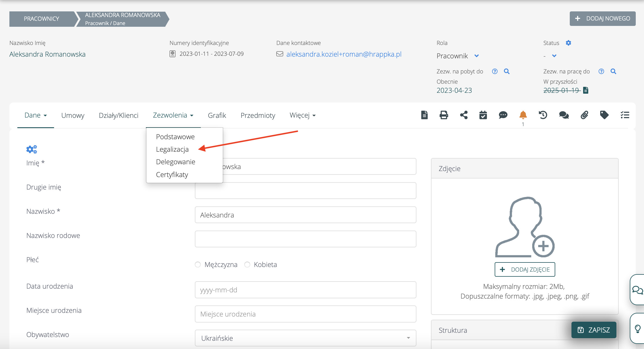Click the tag label icon

click(604, 115)
